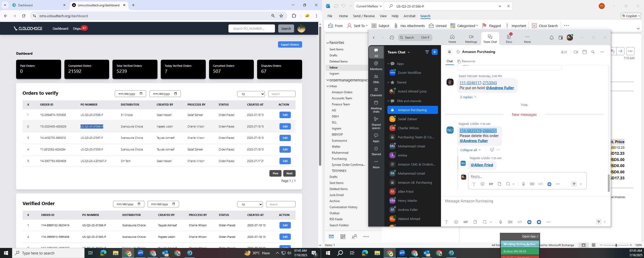644x258 pixels.
Task: Open Chrome extensions puzzle icon
Action: coord(294,16)
